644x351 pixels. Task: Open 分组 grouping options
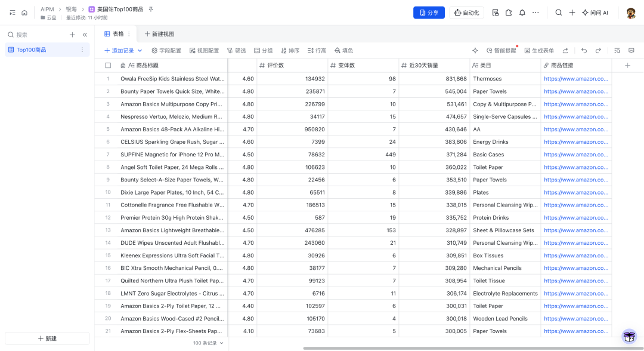click(x=264, y=51)
